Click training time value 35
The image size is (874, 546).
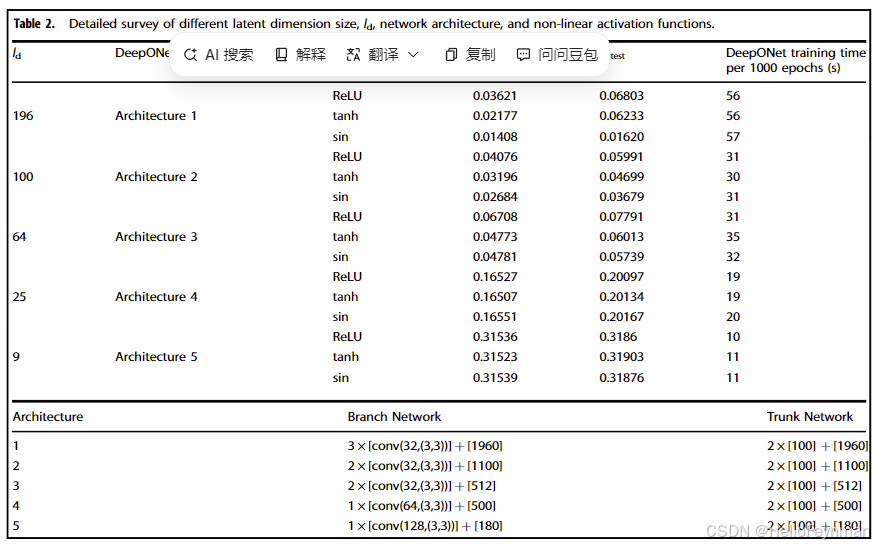(x=733, y=237)
